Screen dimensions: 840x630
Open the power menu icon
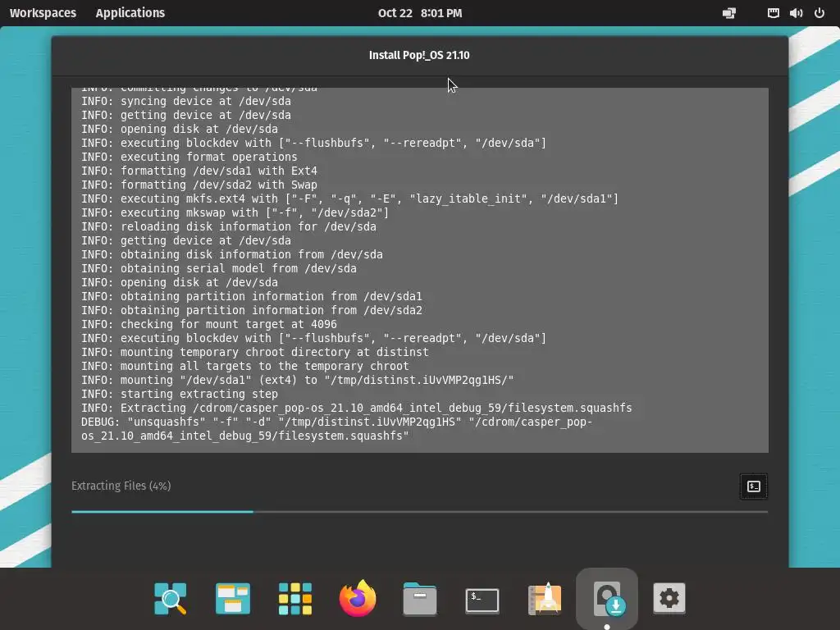pyautogui.click(x=819, y=13)
